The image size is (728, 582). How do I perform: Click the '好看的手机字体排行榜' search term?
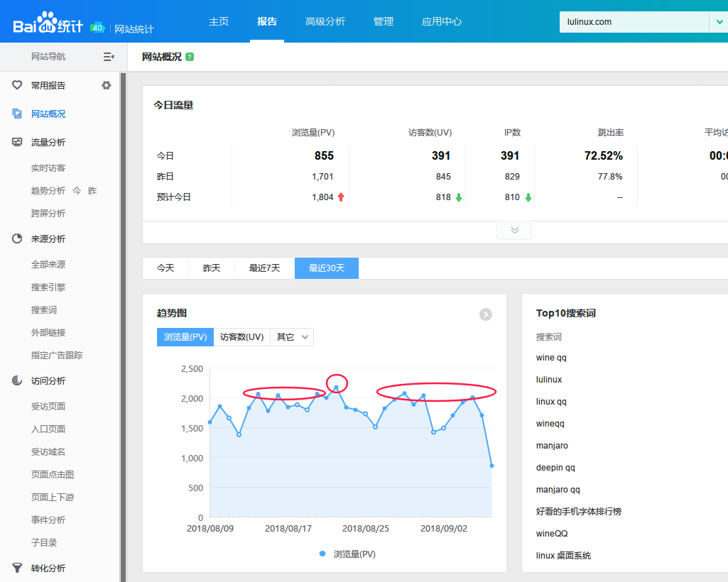tap(579, 512)
